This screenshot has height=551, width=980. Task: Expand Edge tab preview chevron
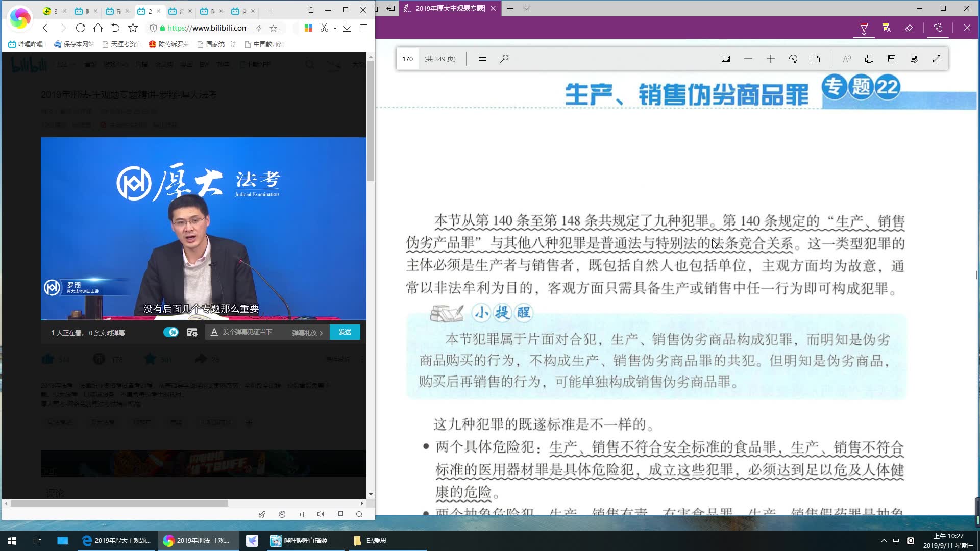coord(526,8)
